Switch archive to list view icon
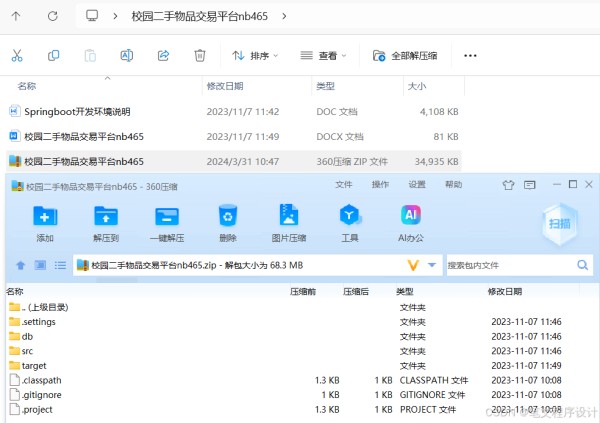 (60, 265)
